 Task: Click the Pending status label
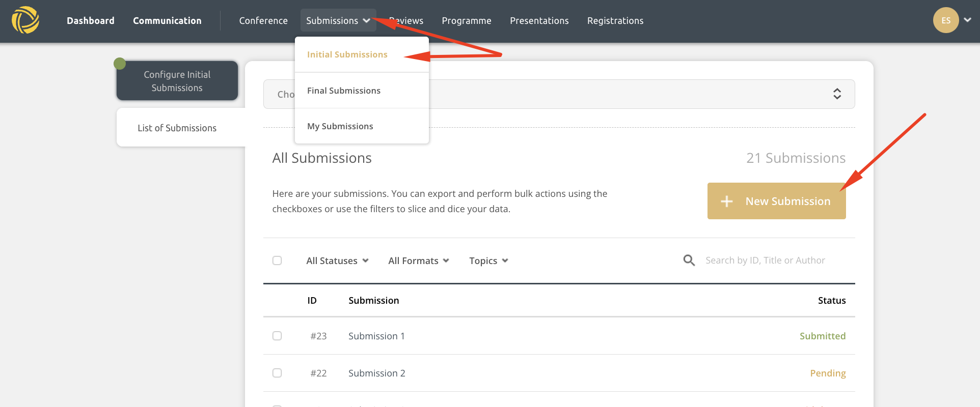[828, 373]
